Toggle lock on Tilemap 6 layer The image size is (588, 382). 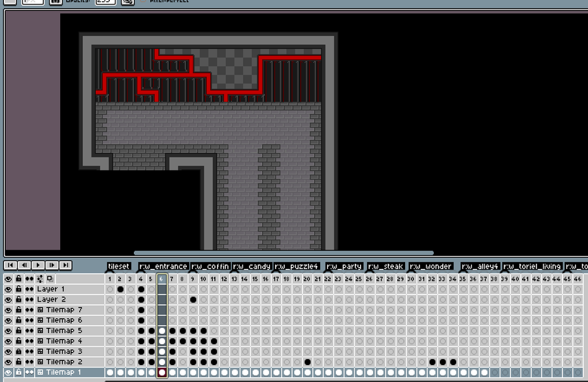18,320
